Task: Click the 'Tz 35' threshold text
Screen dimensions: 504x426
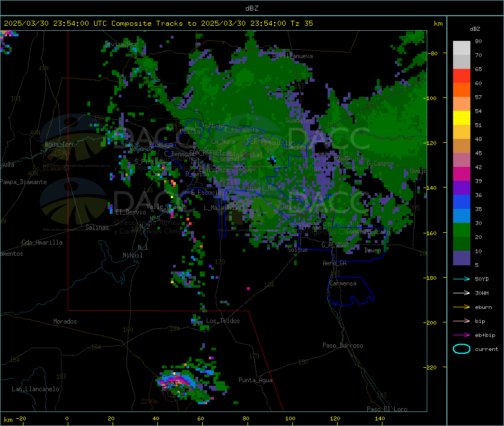Action: click(x=301, y=24)
